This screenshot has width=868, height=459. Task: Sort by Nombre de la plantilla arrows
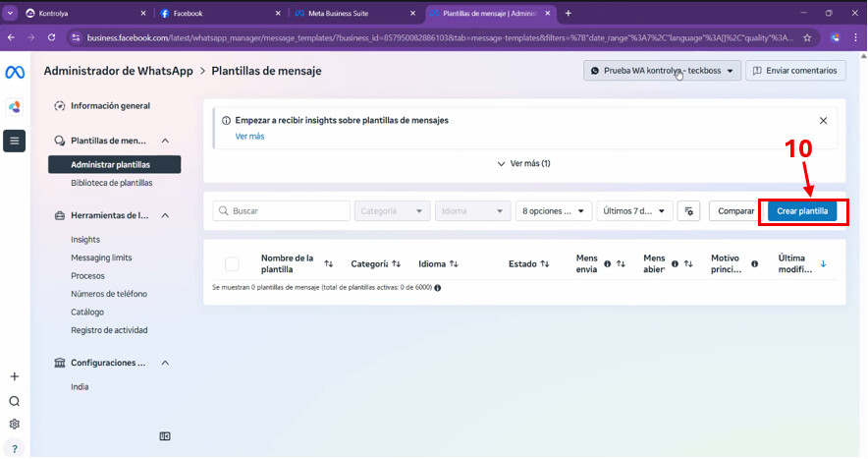pyautogui.click(x=328, y=263)
